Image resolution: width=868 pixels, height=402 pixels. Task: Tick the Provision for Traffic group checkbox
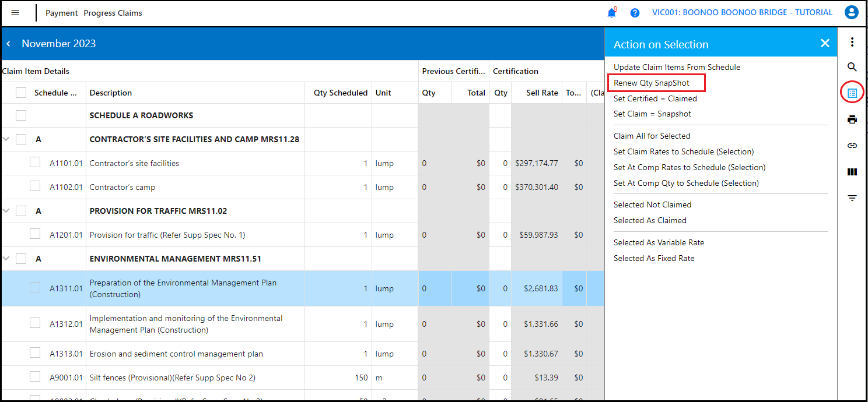pos(21,211)
